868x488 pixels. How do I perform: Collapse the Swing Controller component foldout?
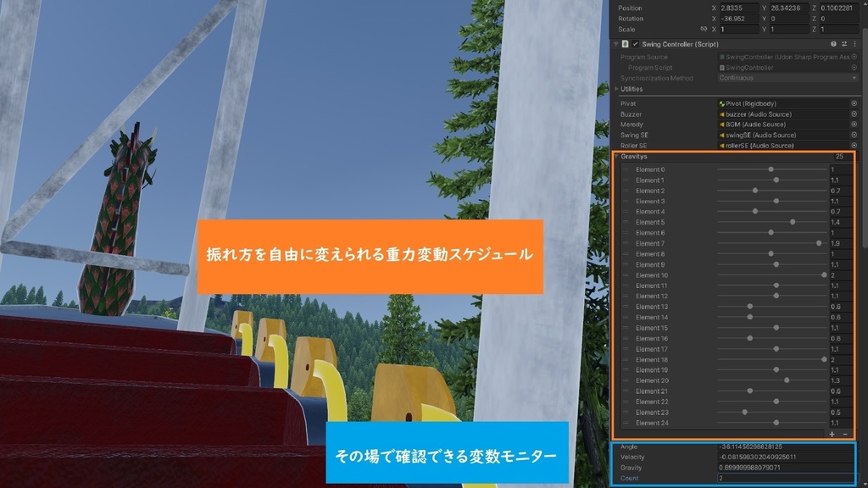pos(616,44)
